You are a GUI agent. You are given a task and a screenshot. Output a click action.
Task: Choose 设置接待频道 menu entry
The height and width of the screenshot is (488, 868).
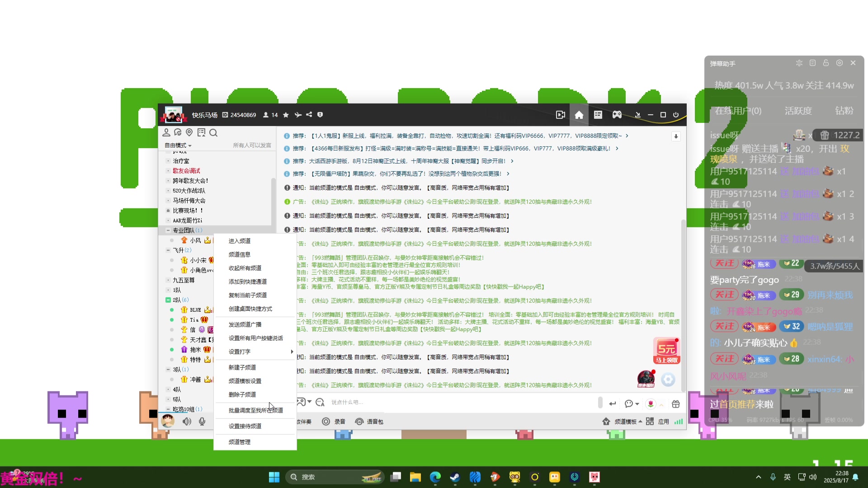click(255, 426)
